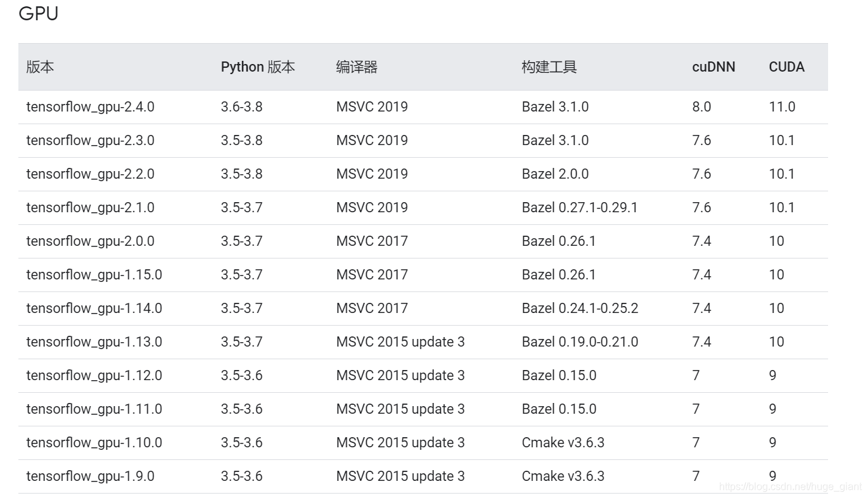Click the cuDNN column header
Viewport: 868px width, 498px height.
(713, 67)
